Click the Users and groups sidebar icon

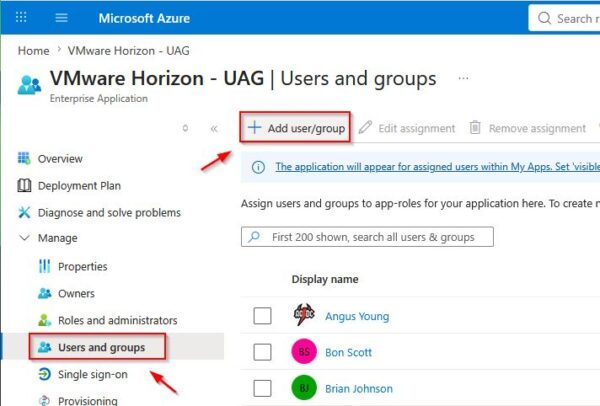click(x=44, y=347)
